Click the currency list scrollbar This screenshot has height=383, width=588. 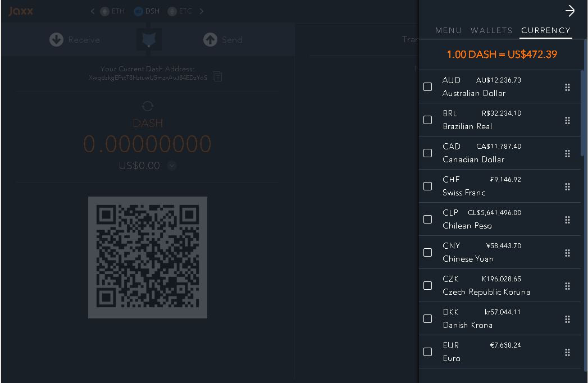582,112
